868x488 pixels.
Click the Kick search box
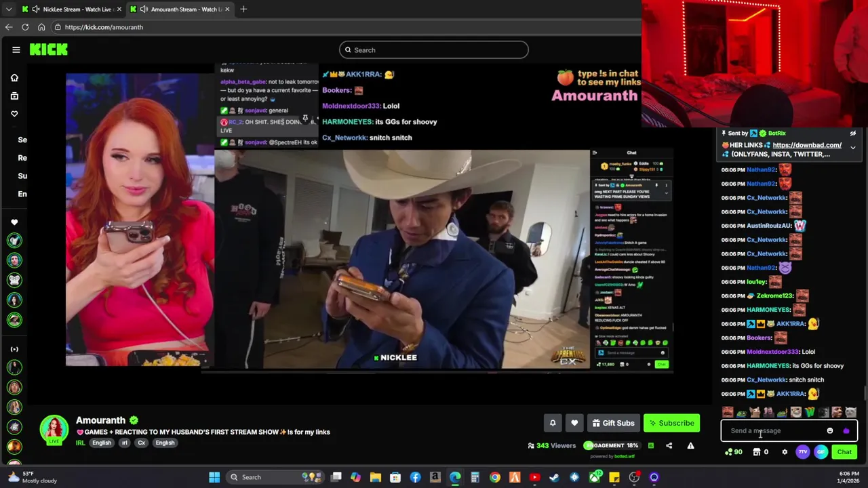tap(434, 49)
